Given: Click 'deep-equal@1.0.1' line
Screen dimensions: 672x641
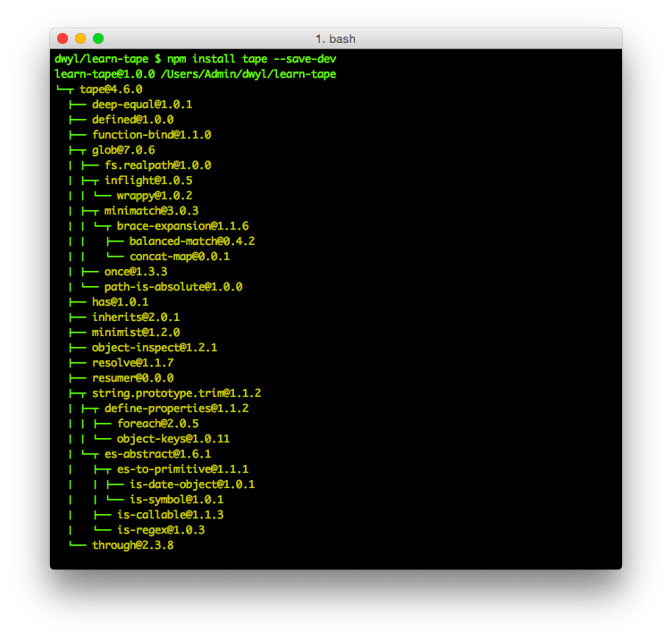Looking at the screenshot, I should coord(142,105).
